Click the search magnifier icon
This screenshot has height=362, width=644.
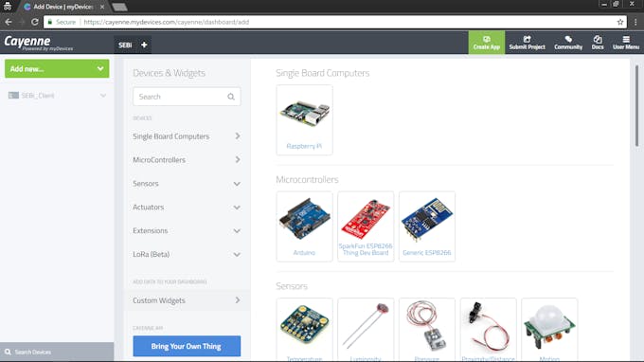pyautogui.click(x=231, y=97)
